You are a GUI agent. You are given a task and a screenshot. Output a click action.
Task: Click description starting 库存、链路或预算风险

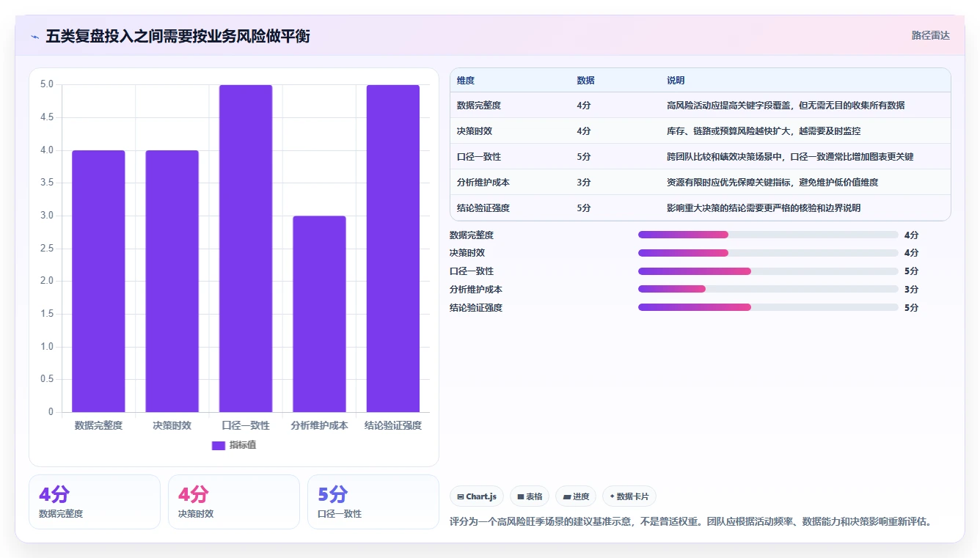coord(764,131)
